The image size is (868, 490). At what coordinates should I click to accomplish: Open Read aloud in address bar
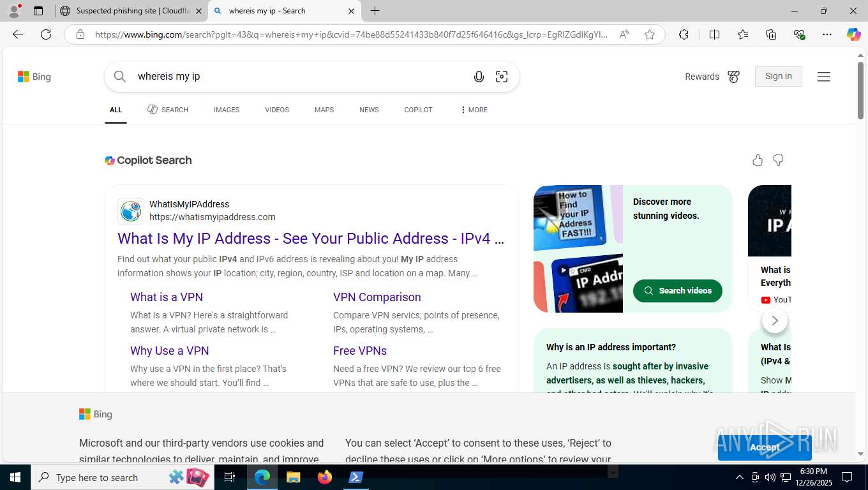[x=624, y=34]
